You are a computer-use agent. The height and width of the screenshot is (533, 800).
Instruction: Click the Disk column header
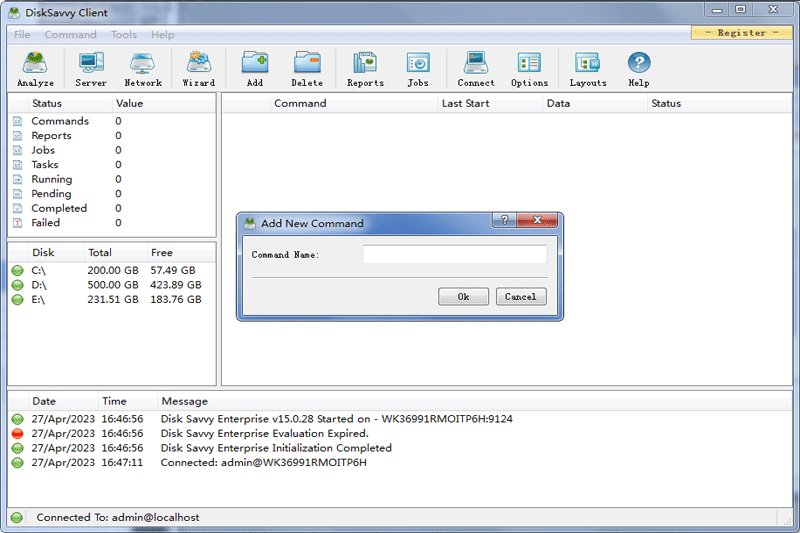(56, 252)
